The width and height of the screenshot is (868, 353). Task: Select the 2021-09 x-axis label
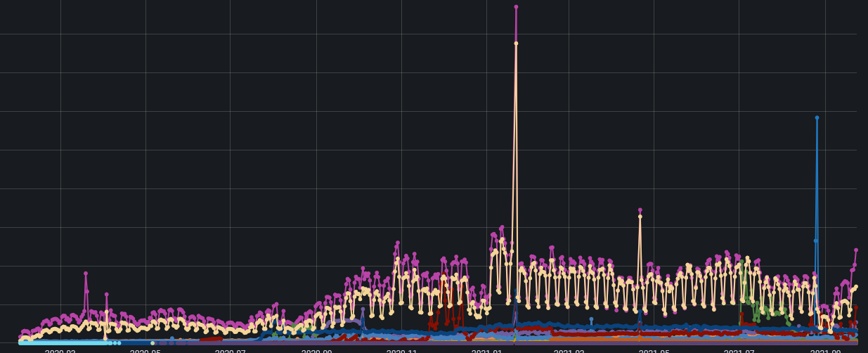click(x=825, y=351)
